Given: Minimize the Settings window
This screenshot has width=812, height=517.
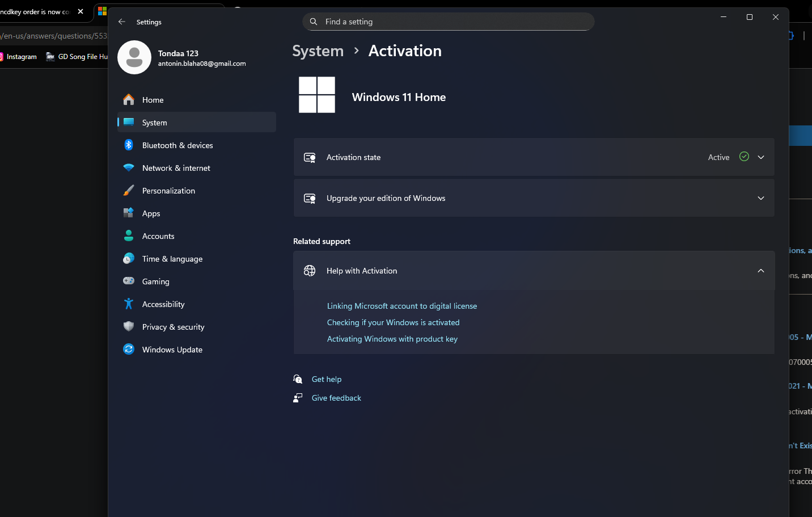Looking at the screenshot, I should (x=724, y=17).
